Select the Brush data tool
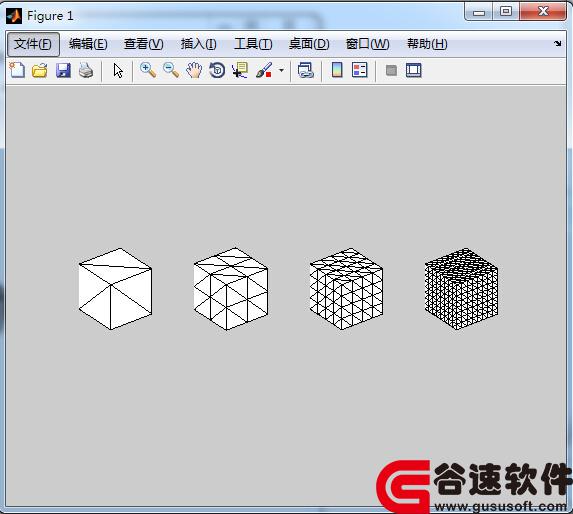The height and width of the screenshot is (514, 573). click(264, 70)
